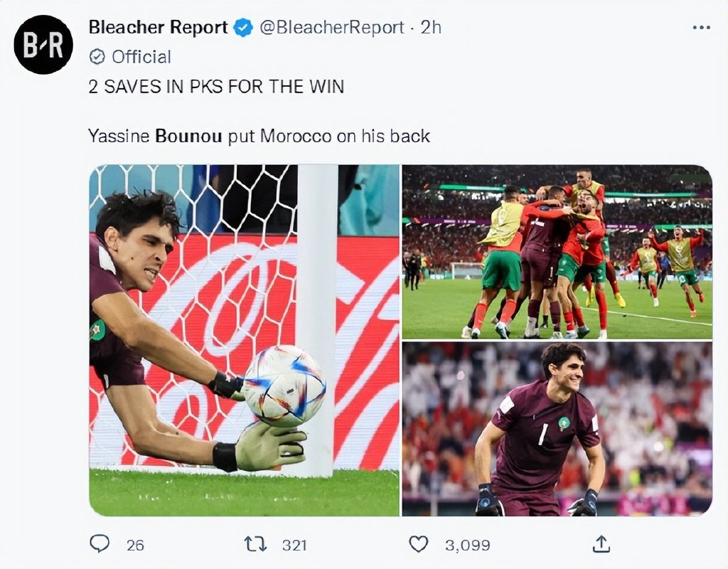Click the 3,099 likes count
728x569 pixels.
pyautogui.click(x=468, y=545)
